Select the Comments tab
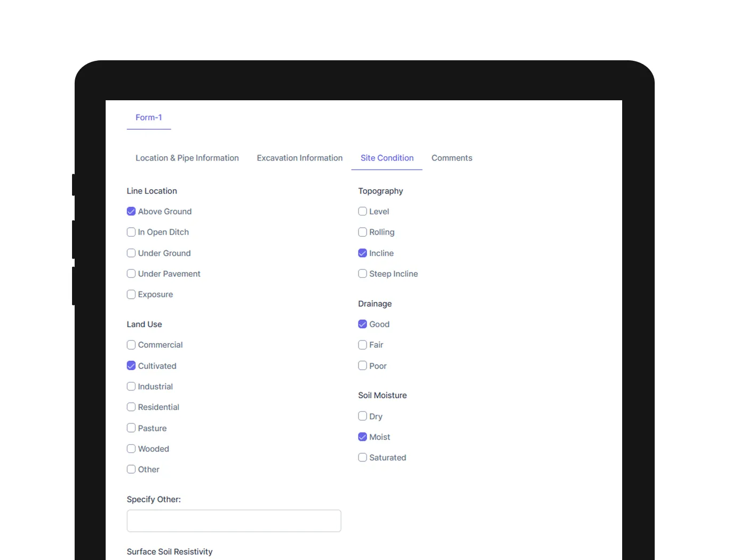 click(x=451, y=158)
